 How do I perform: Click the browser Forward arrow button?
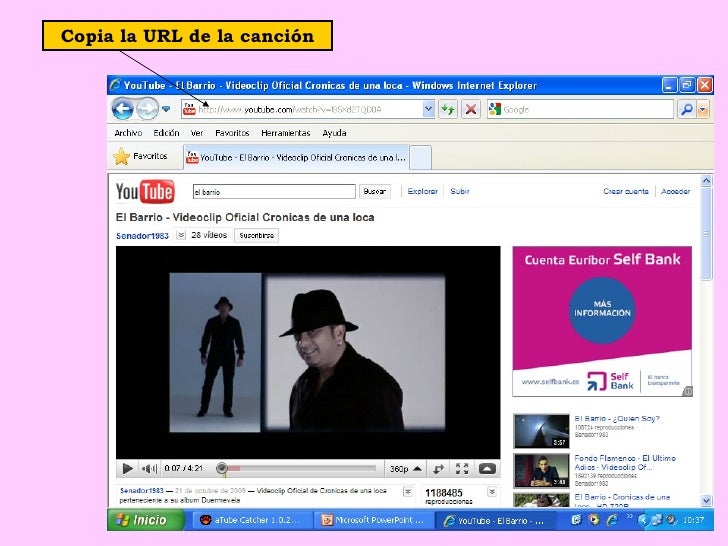(147, 110)
